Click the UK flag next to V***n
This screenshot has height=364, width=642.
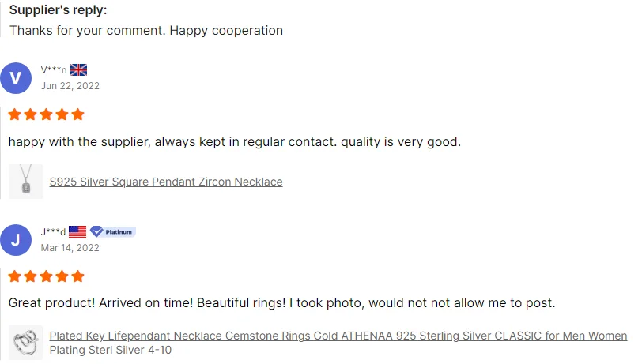click(78, 69)
